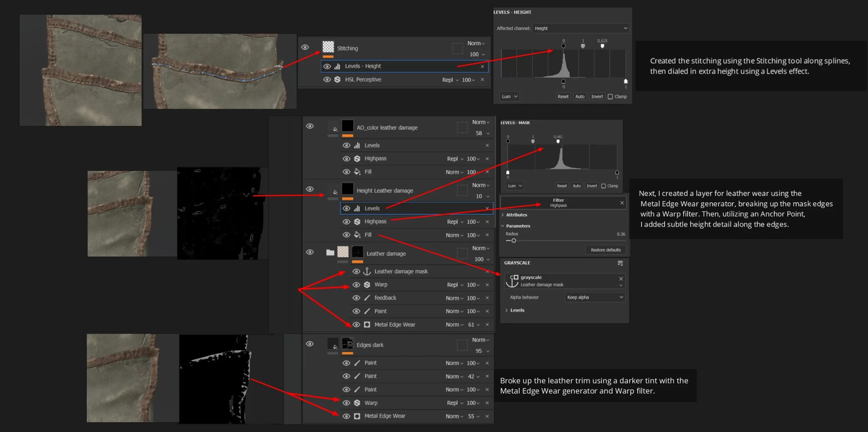
Task: Click the levels icon under AO_color leather damage
Action: pos(357,145)
